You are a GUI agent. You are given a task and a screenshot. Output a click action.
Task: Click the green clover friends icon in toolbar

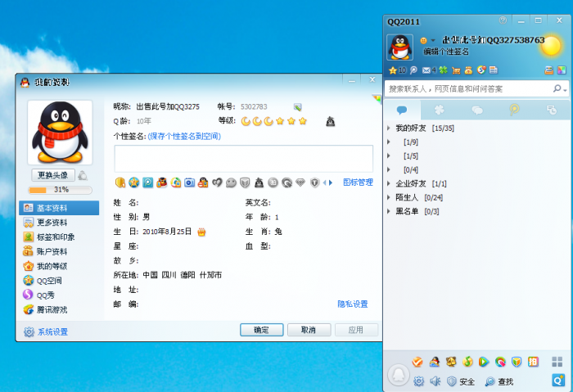pos(444,70)
